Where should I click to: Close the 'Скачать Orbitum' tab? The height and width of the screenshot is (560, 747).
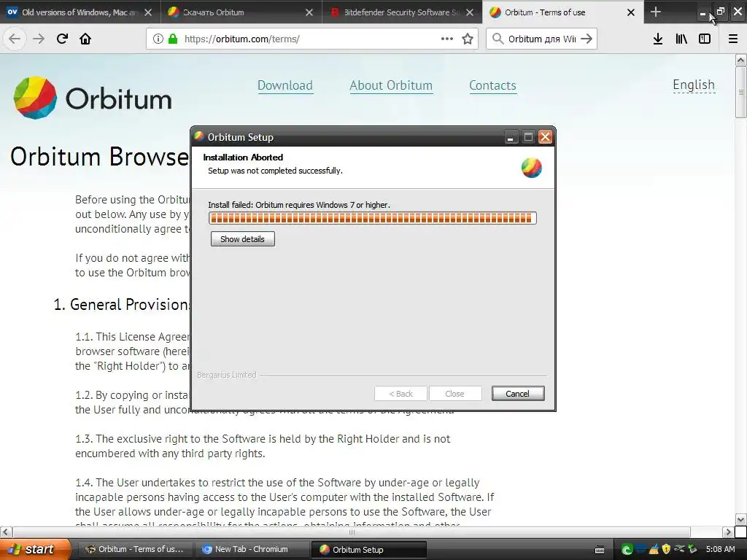pos(309,12)
